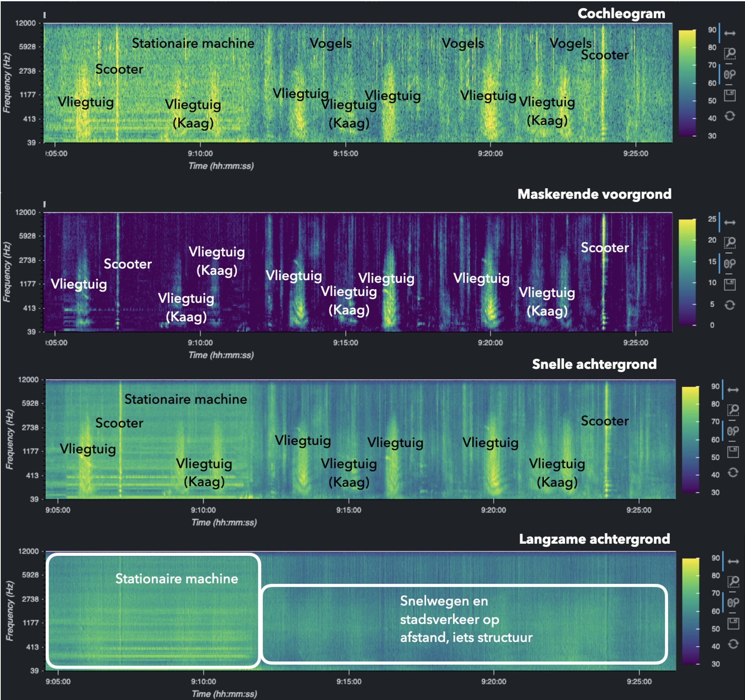Viewport: 745px width, 700px height.
Task: Reset the Cochleogram plot view
Action: click(x=730, y=116)
